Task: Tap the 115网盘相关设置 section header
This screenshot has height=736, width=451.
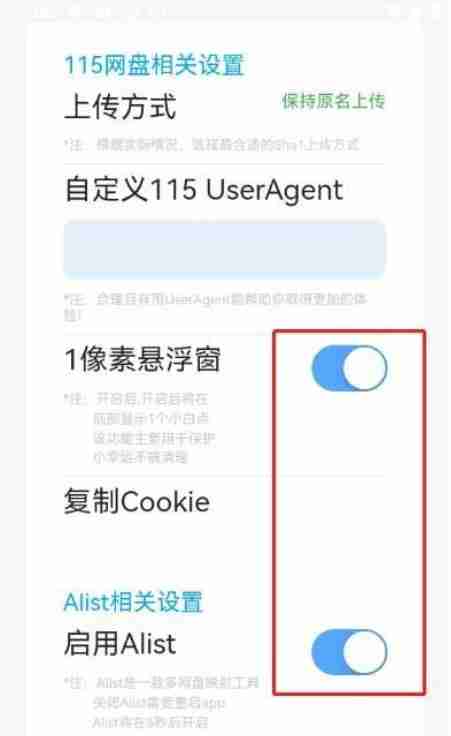Action: tap(154, 65)
